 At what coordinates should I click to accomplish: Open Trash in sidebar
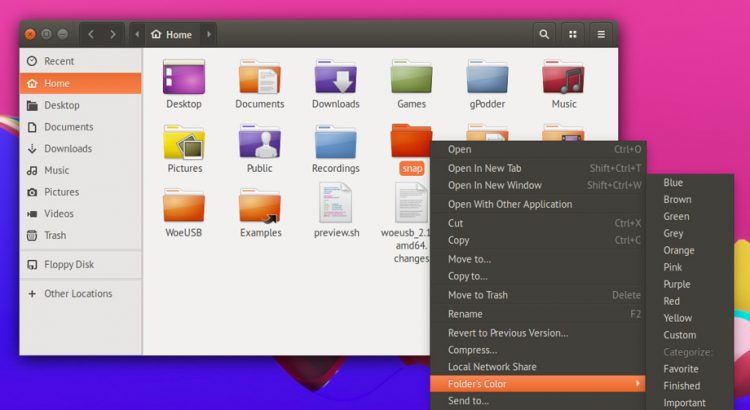80,235
